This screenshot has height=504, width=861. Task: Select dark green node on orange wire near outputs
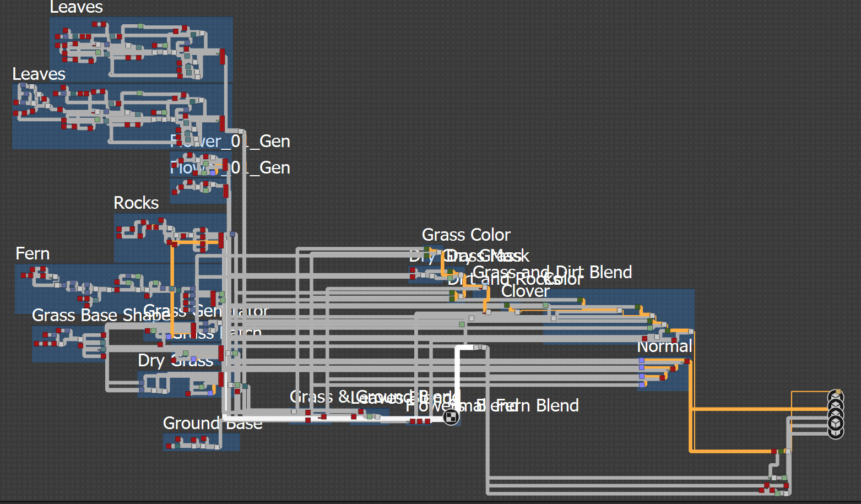coord(782,451)
